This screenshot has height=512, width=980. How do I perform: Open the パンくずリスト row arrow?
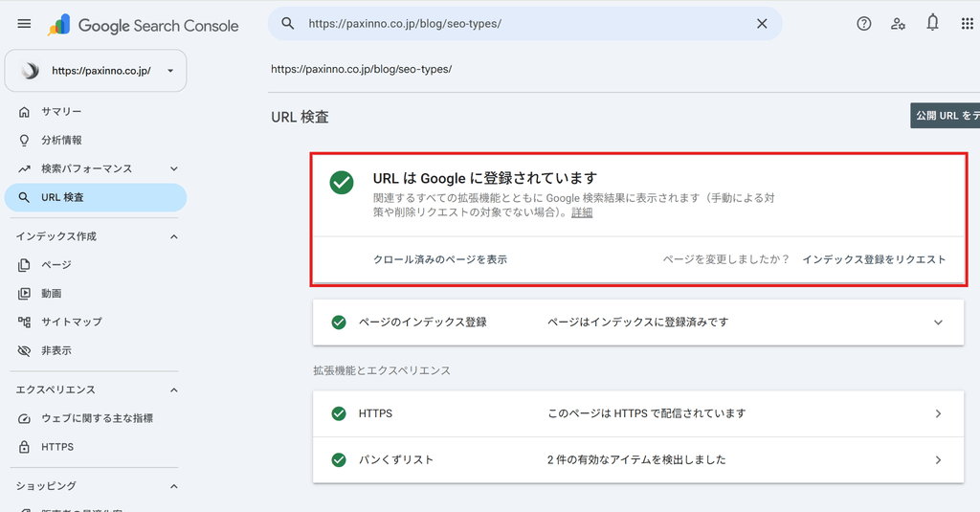[x=938, y=460]
